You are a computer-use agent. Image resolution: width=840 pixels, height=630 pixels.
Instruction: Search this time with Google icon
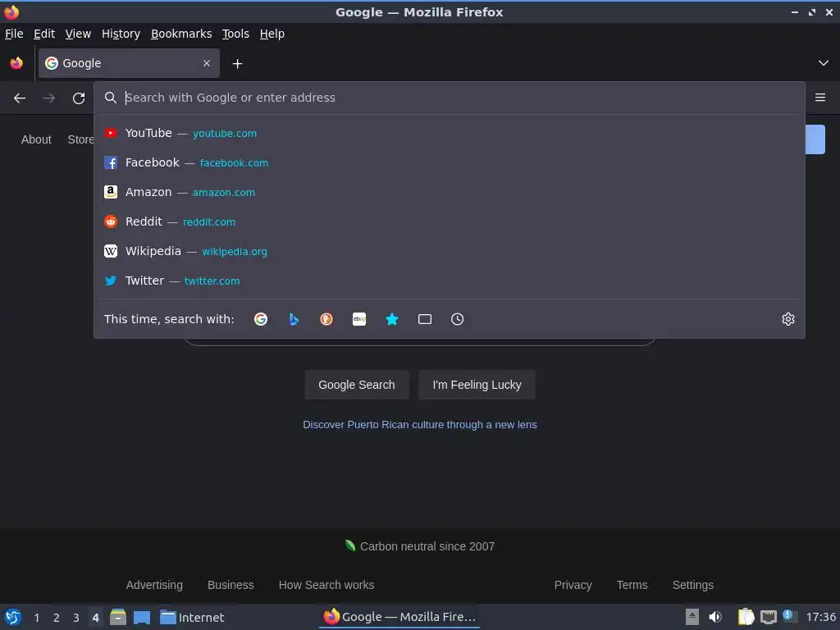[261, 319]
